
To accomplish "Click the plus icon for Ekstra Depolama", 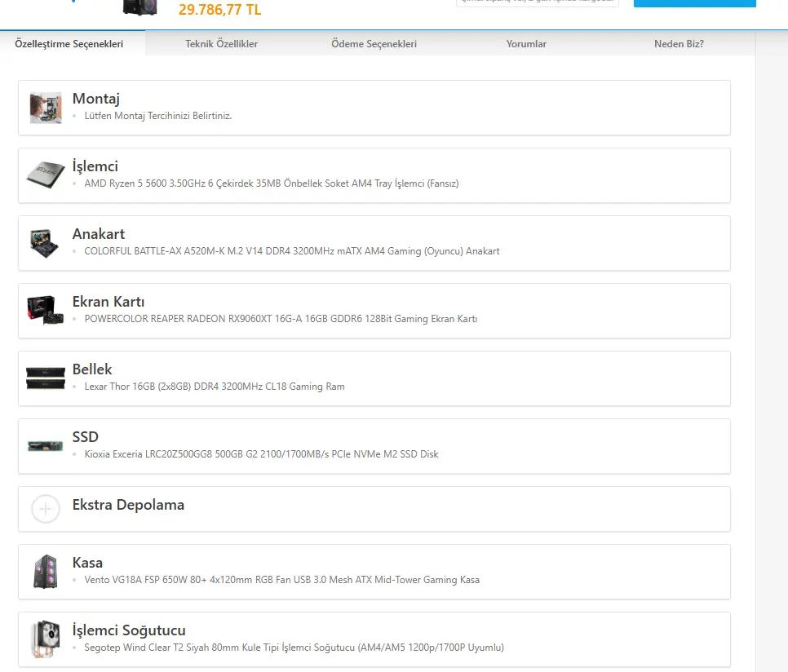I will point(46,509).
